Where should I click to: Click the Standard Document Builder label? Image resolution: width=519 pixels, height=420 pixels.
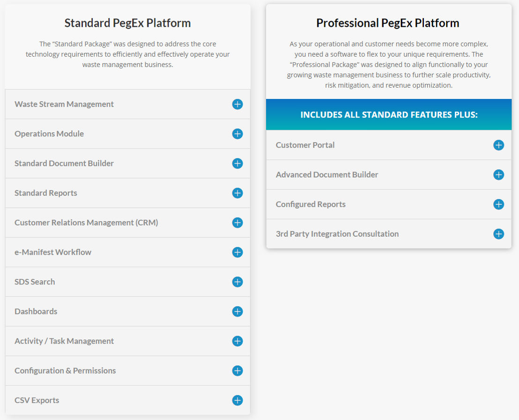64,163
